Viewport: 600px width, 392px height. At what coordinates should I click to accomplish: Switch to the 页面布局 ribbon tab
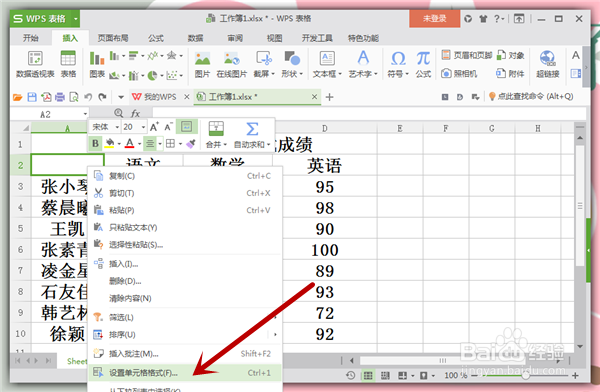[112, 38]
